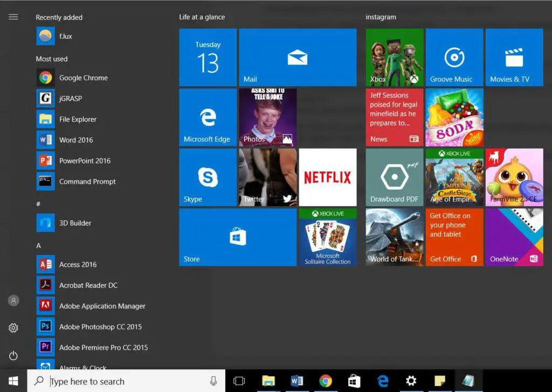Viewport: 552px width, 392px height.
Task: Click the 'Life at a glance' group header
Action: [x=202, y=17]
